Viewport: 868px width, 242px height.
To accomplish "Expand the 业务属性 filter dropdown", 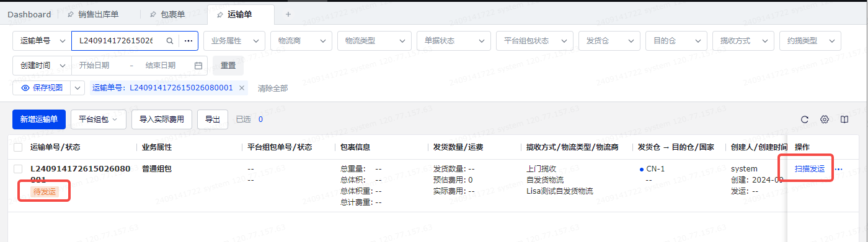I will tap(234, 40).
